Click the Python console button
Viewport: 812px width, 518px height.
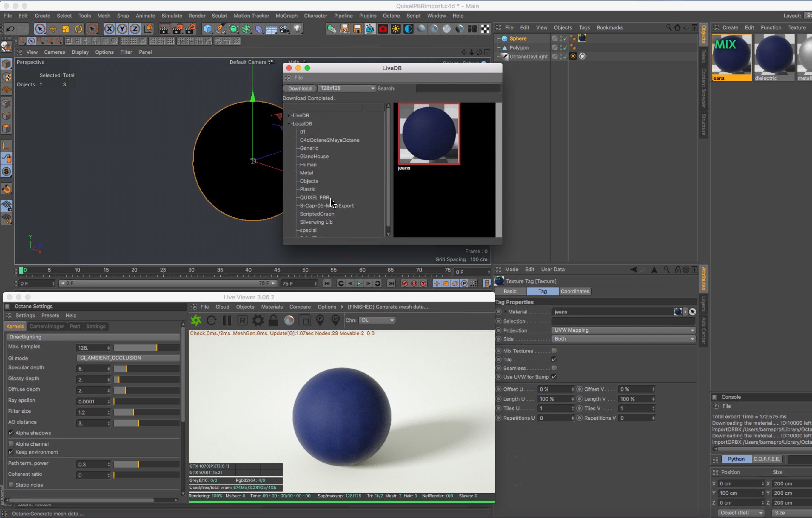[x=736, y=459]
